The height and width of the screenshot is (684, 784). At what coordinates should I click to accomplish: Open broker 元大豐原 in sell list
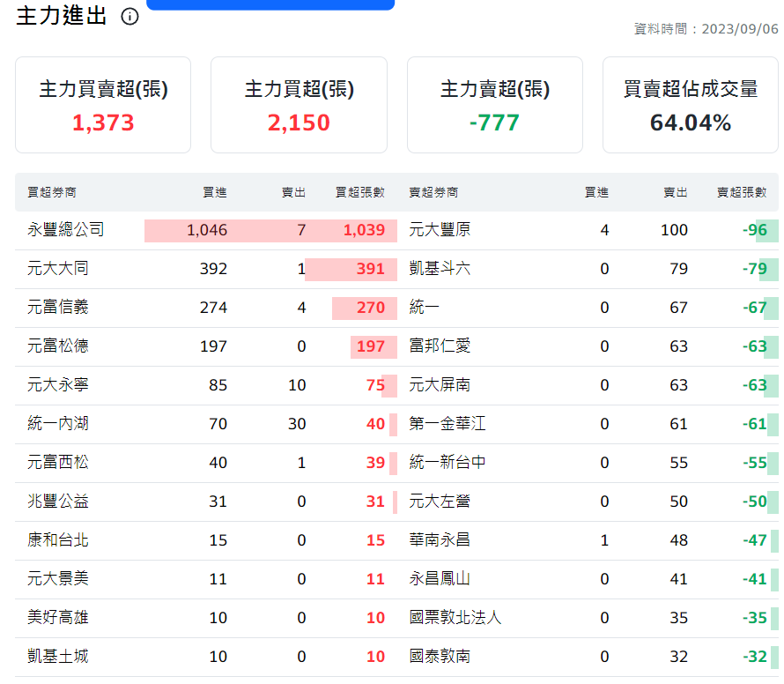pyautogui.click(x=440, y=230)
